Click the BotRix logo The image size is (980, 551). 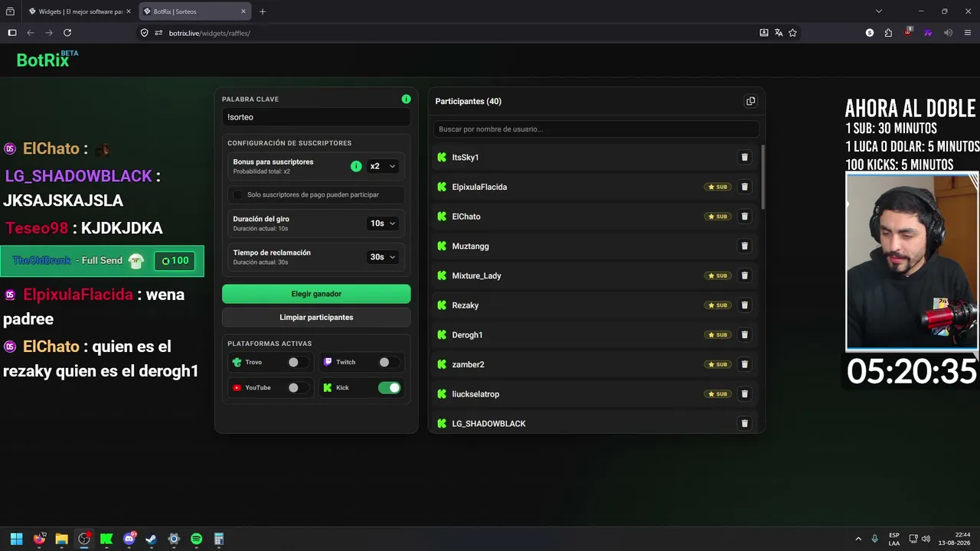click(47, 60)
